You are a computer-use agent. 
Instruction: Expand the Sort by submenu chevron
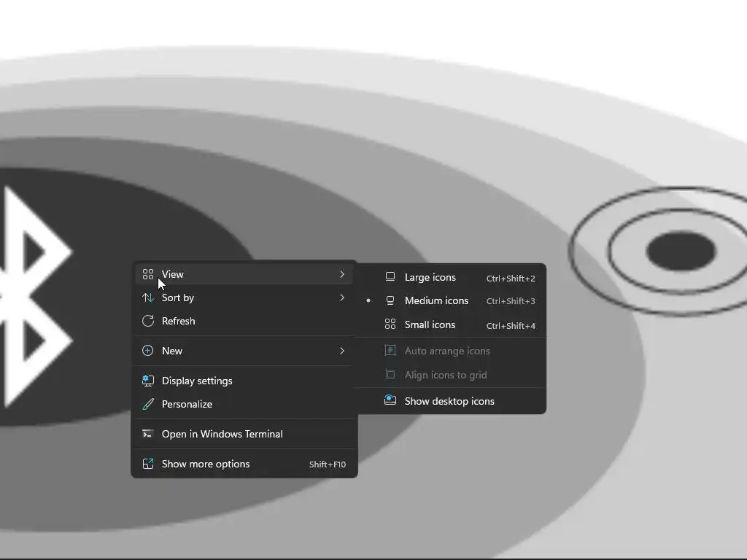pyautogui.click(x=342, y=297)
